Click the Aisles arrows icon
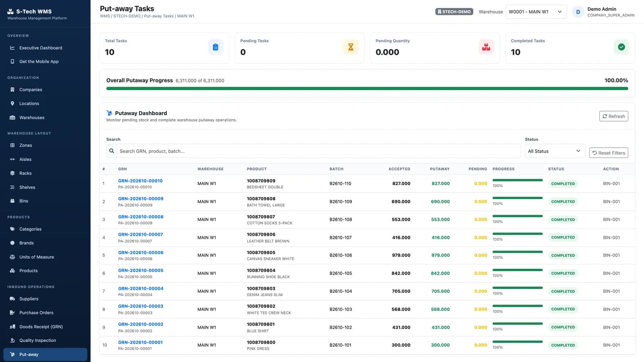 12,159
